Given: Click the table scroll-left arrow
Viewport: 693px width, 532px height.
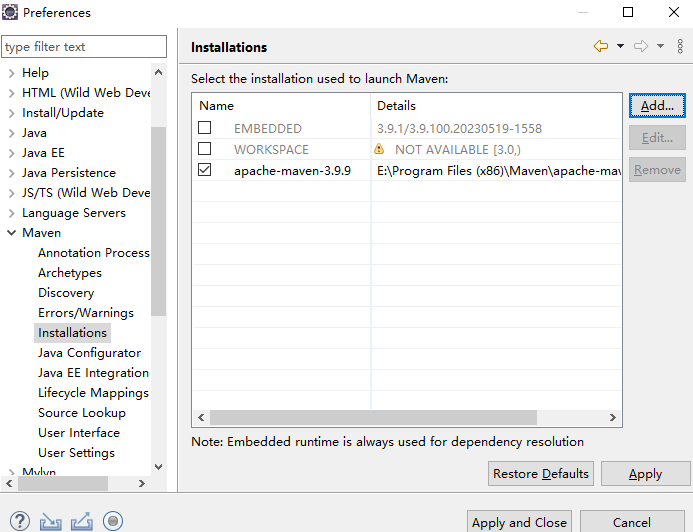Looking at the screenshot, I should 202,417.
